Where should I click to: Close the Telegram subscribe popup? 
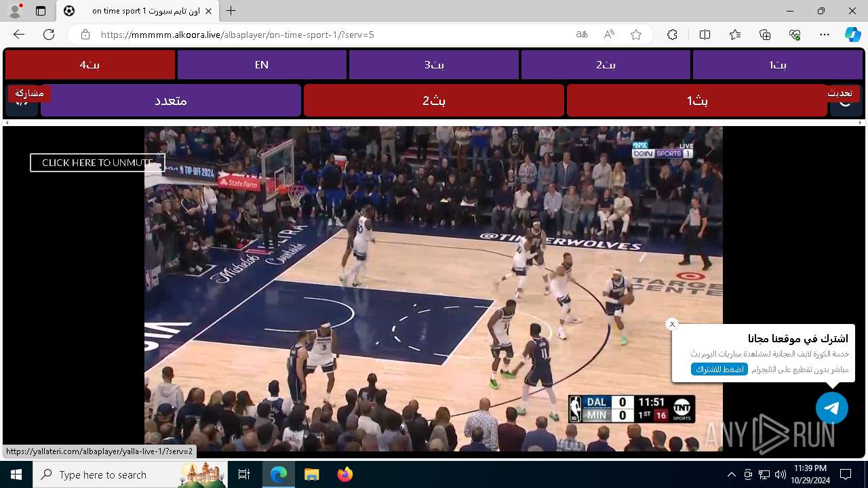[672, 324]
